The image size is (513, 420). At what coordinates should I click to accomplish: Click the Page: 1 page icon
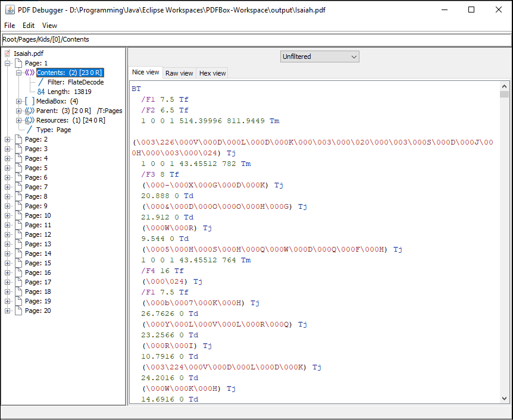click(x=18, y=63)
